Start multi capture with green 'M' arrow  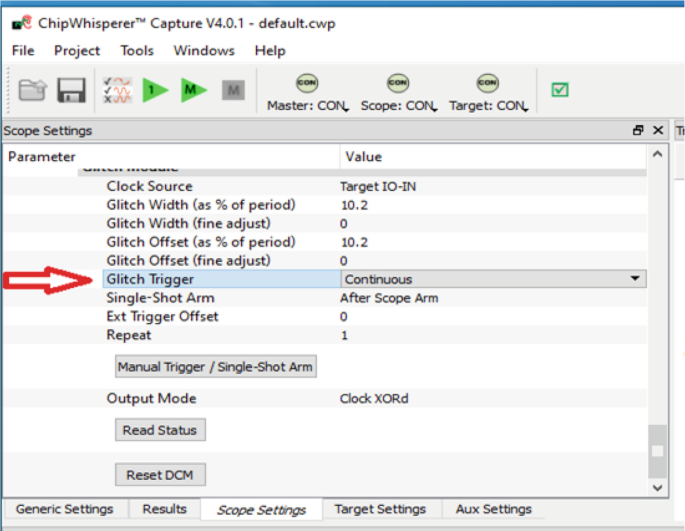pos(193,91)
